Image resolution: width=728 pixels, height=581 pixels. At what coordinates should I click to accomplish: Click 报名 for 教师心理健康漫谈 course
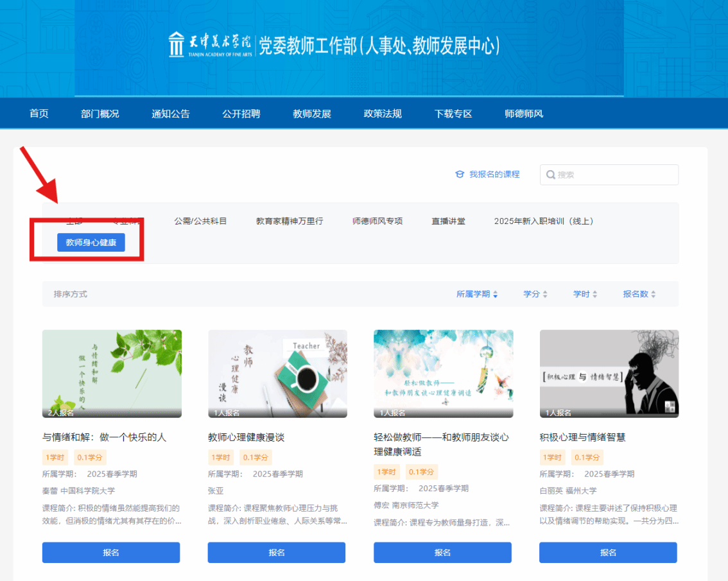[x=276, y=553]
